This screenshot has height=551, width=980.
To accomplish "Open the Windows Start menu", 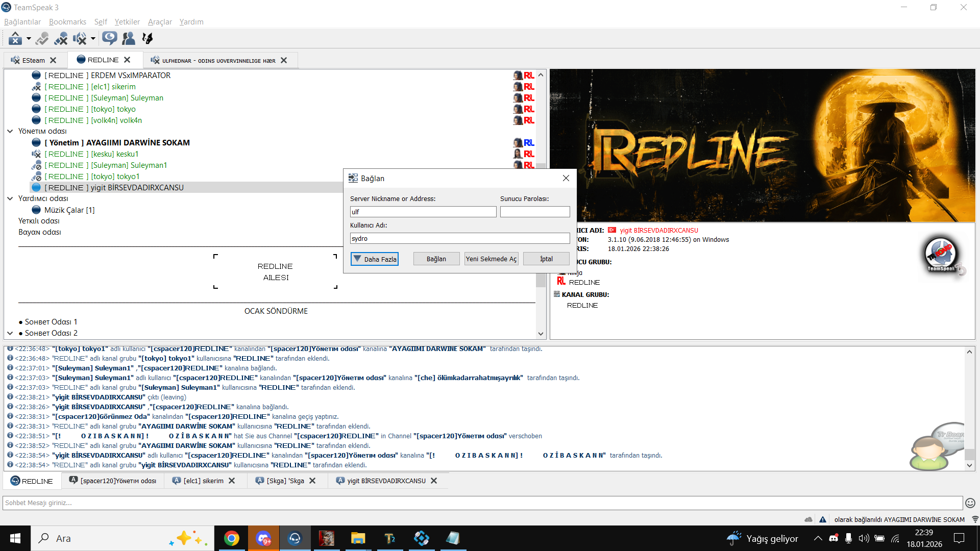I will 15,538.
